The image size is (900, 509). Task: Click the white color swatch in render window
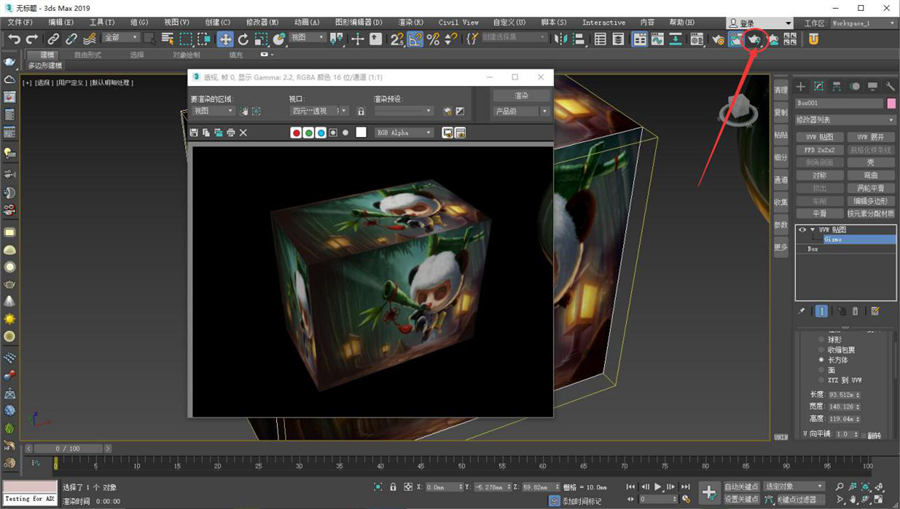(361, 133)
